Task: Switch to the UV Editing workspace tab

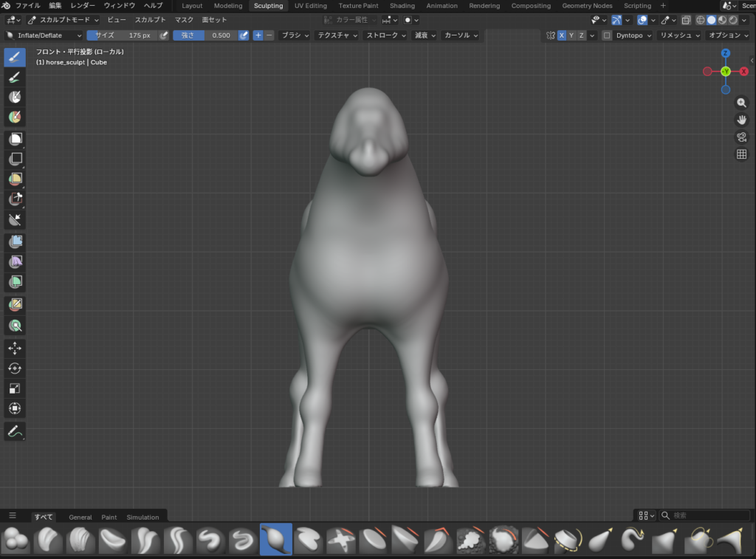Action: pyautogui.click(x=310, y=6)
